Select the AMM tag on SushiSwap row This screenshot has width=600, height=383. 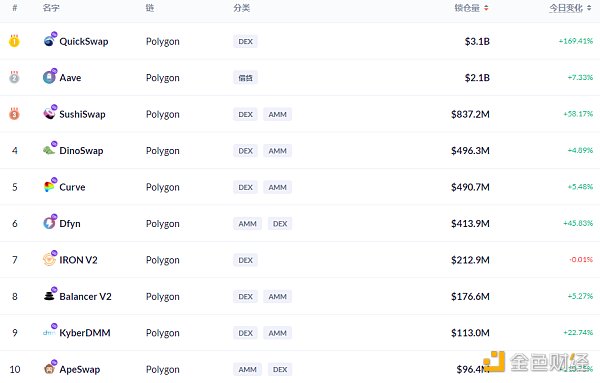(277, 114)
